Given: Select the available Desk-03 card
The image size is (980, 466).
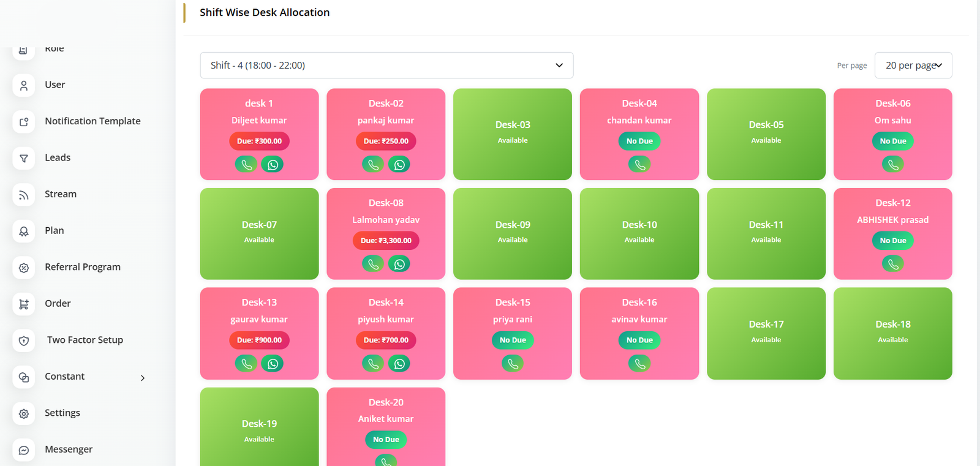Looking at the screenshot, I should tap(513, 133).
